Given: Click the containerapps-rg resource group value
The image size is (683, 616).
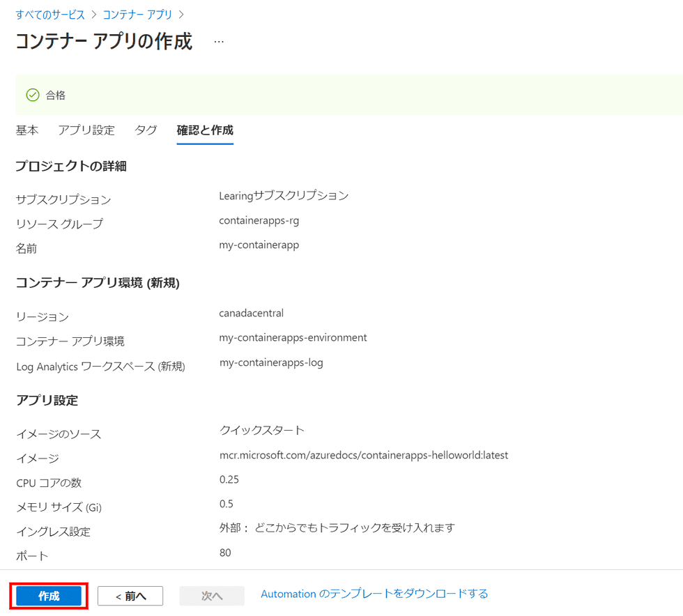Looking at the screenshot, I should pyautogui.click(x=259, y=220).
